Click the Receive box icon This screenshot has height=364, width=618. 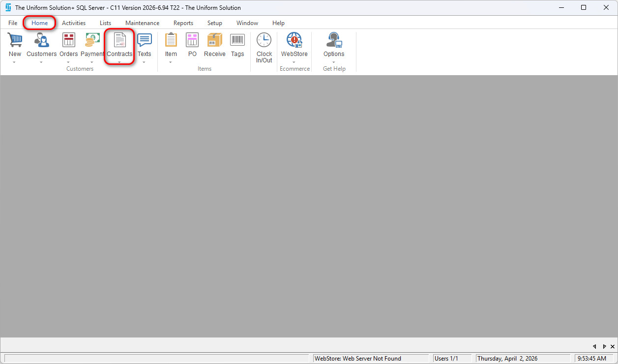point(214,40)
